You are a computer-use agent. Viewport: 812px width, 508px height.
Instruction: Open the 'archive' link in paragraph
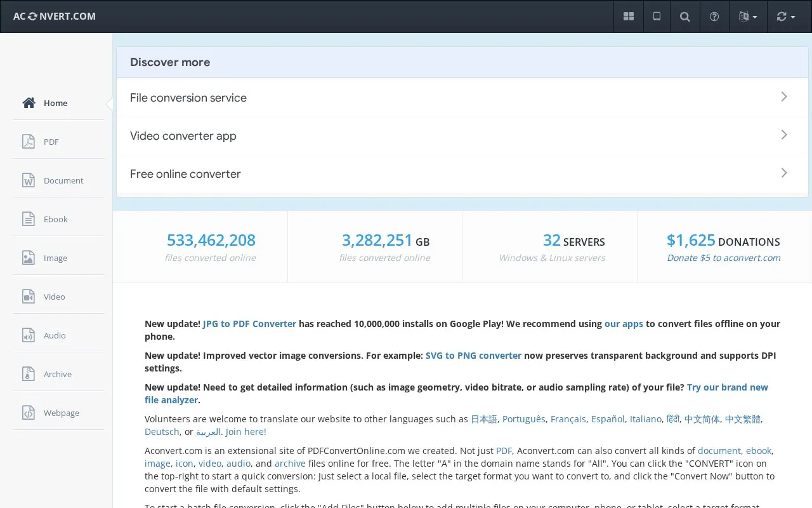290,464
